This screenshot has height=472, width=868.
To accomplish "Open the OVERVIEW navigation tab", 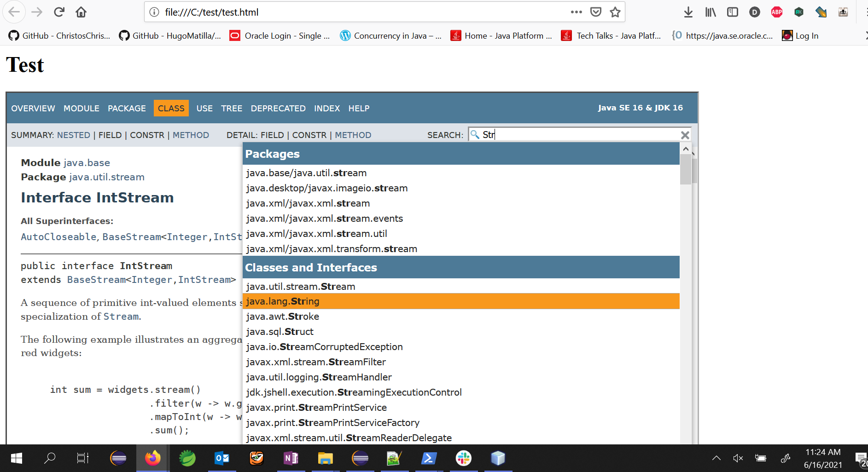I will click(33, 108).
